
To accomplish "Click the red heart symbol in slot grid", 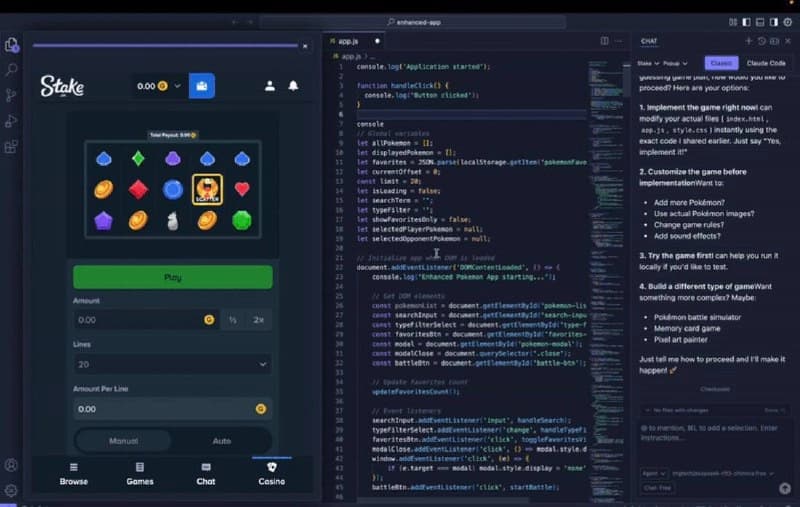I will click(x=242, y=189).
